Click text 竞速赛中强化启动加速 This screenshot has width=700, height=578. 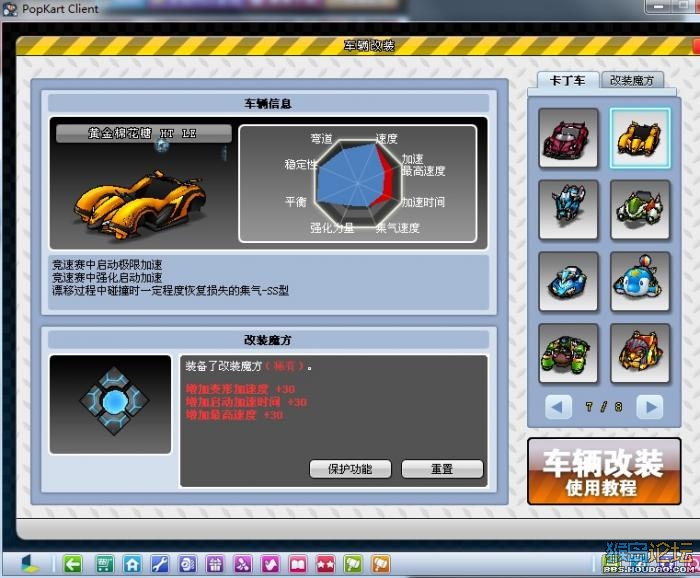coord(107,278)
